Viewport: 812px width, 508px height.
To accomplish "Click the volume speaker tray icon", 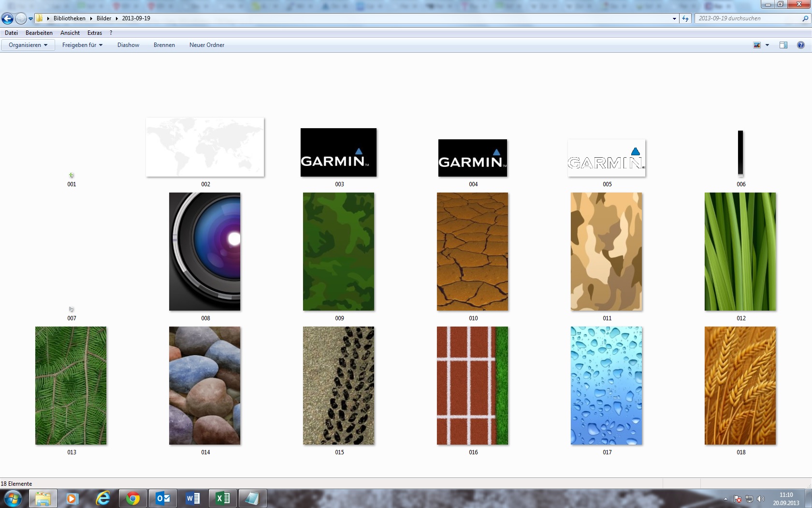I will [761, 499].
